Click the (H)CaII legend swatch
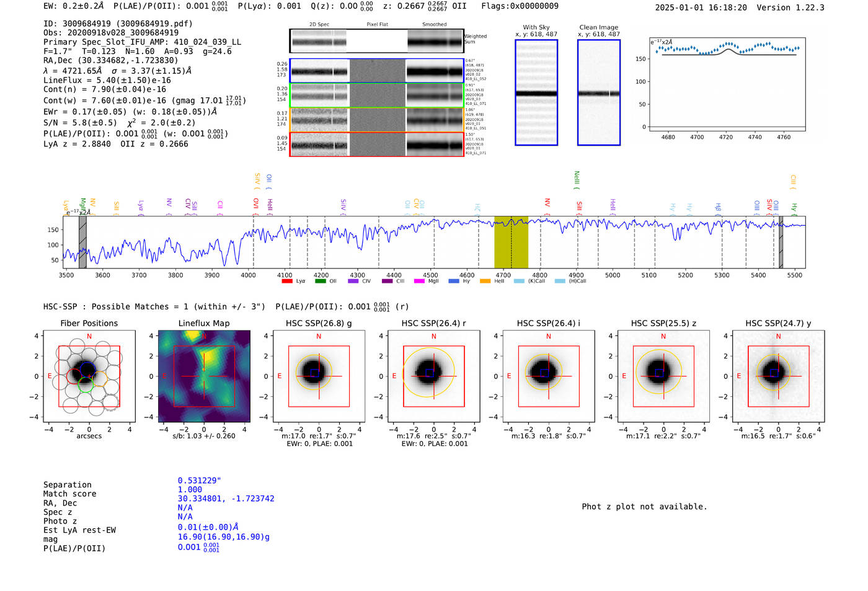 tap(560, 281)
